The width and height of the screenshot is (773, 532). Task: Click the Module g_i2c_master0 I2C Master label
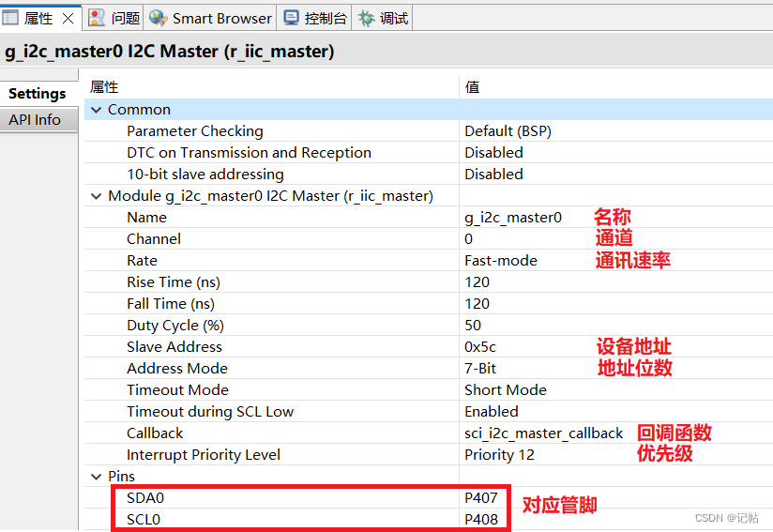point(271,196)
